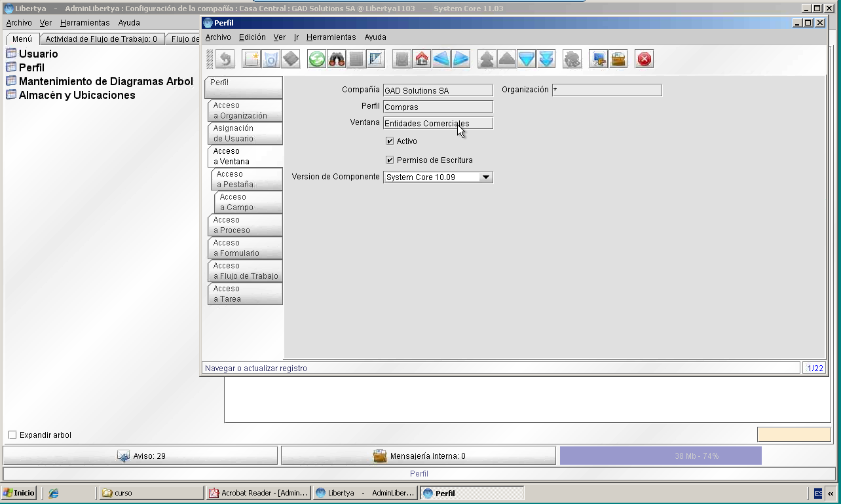Select Acceso a Flujo de Trabajo tab
The width and height of the screenshot is (841, 504).
pos(245,271)
